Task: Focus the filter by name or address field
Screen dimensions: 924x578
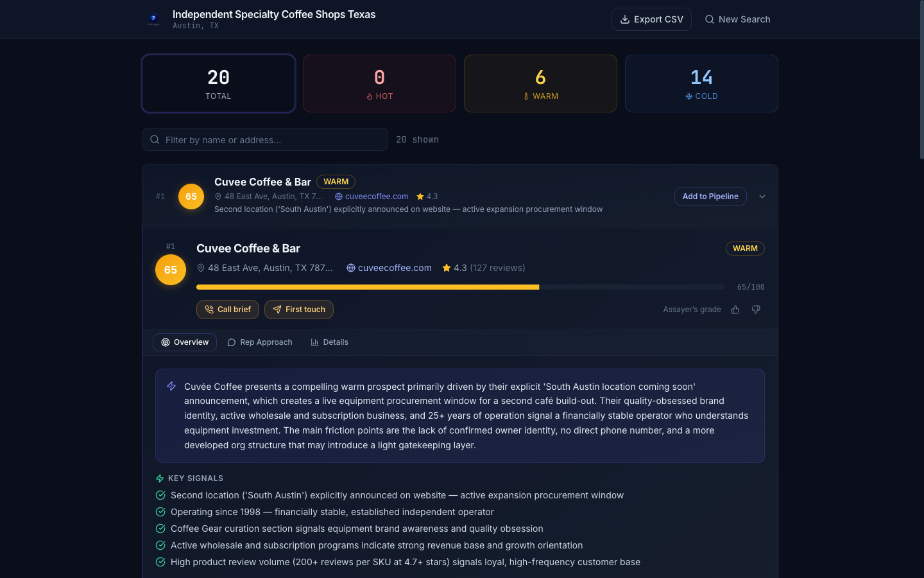Action: [265, 139]
